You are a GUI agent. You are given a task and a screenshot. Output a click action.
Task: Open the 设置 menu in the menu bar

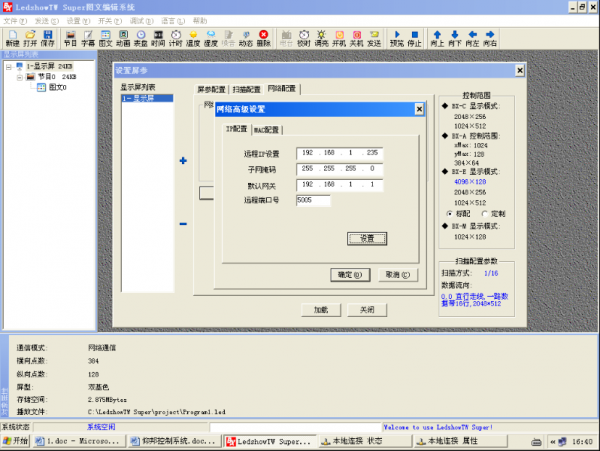(72, 20)
